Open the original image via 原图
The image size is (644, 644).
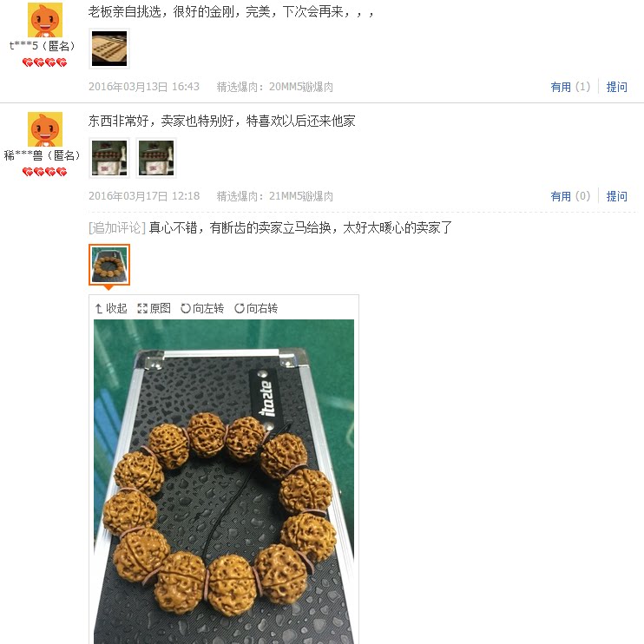click(x=154, y=308)
